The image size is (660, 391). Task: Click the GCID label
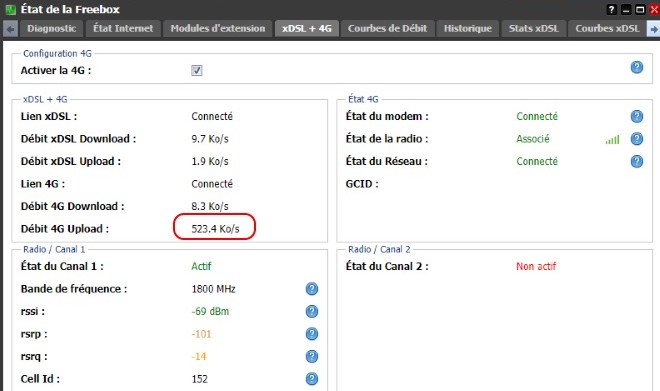362,184
